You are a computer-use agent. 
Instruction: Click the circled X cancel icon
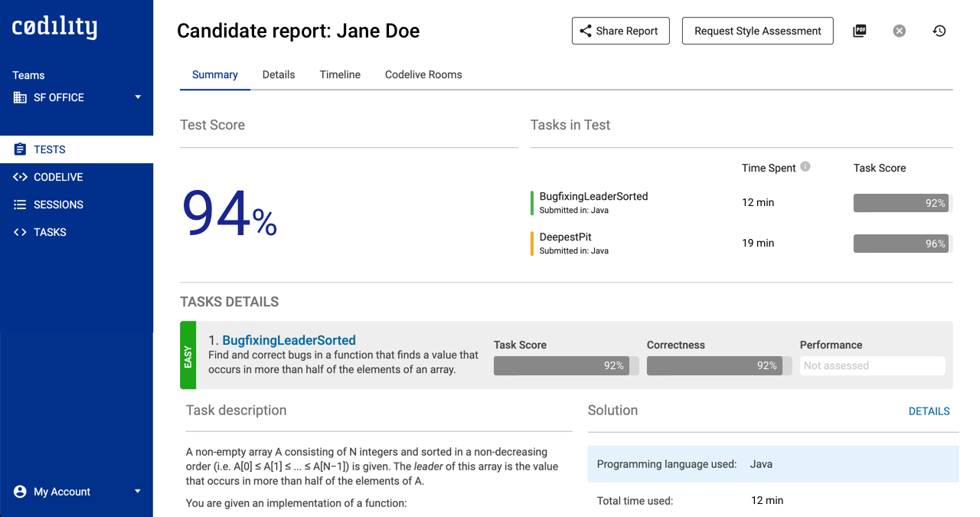[x=900, y=31]
